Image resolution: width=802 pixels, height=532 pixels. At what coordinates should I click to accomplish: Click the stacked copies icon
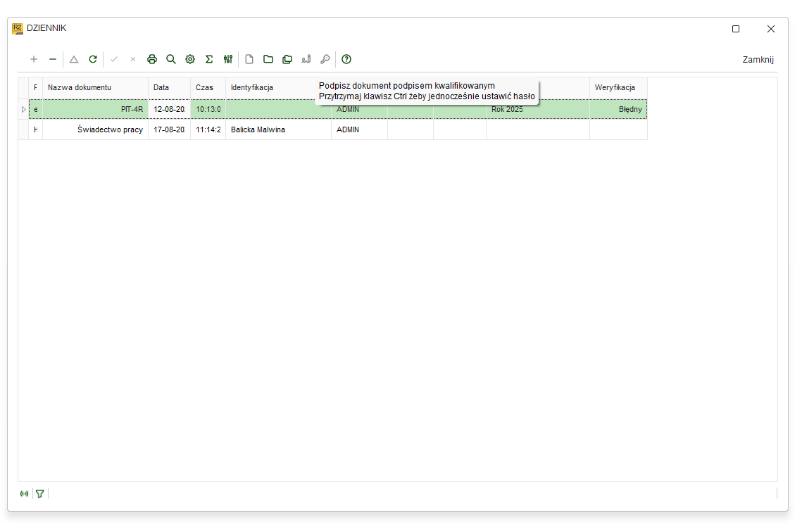(x=287, y=59)
